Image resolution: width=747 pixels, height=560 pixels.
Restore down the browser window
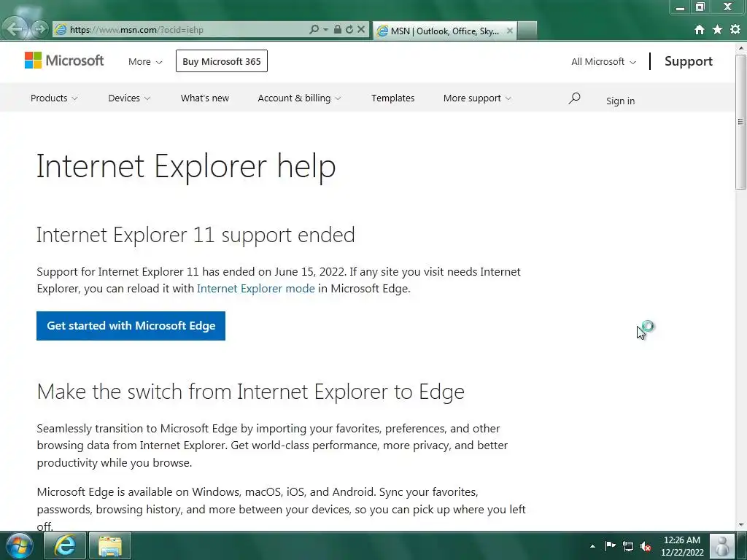[700, 7]
